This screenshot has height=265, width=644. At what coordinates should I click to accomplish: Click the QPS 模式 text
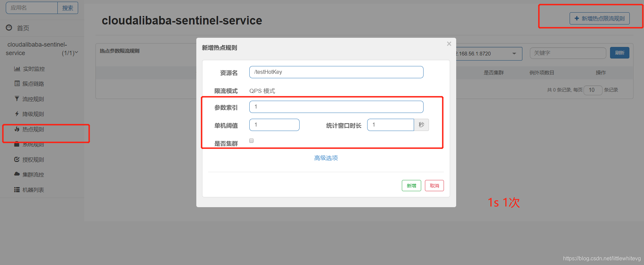tap(262, 91)
